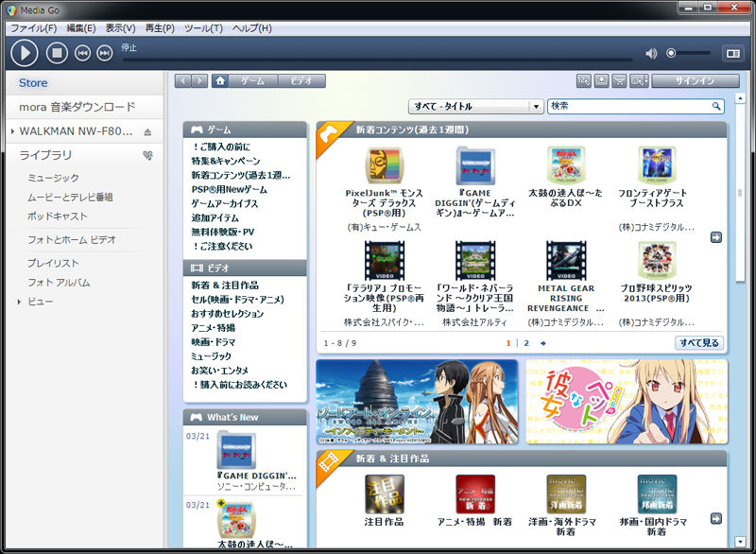756x554 pixels.
Task: Click the magnifier search icon
Action: [716, 106]
